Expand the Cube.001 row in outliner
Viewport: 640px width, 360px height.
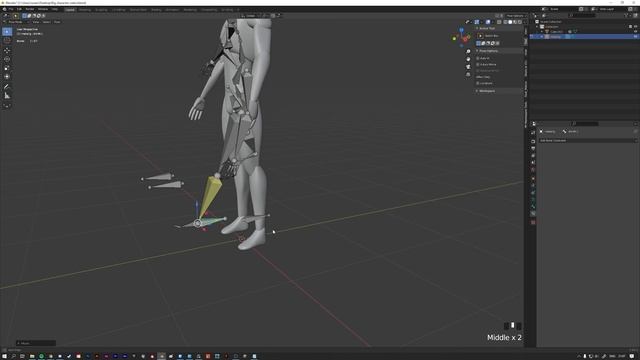(x=542, y=31)
